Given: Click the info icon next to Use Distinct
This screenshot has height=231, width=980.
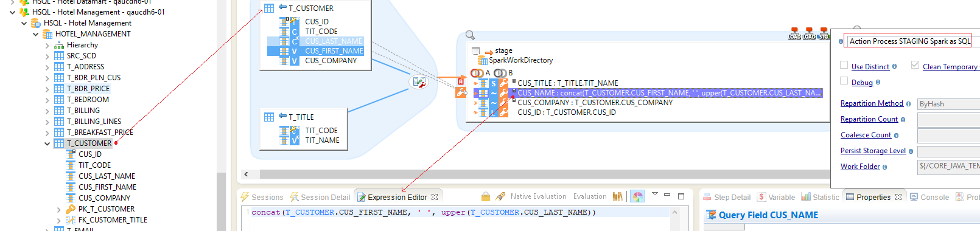Looking at the screenshot, I should [x=894, y=67].
